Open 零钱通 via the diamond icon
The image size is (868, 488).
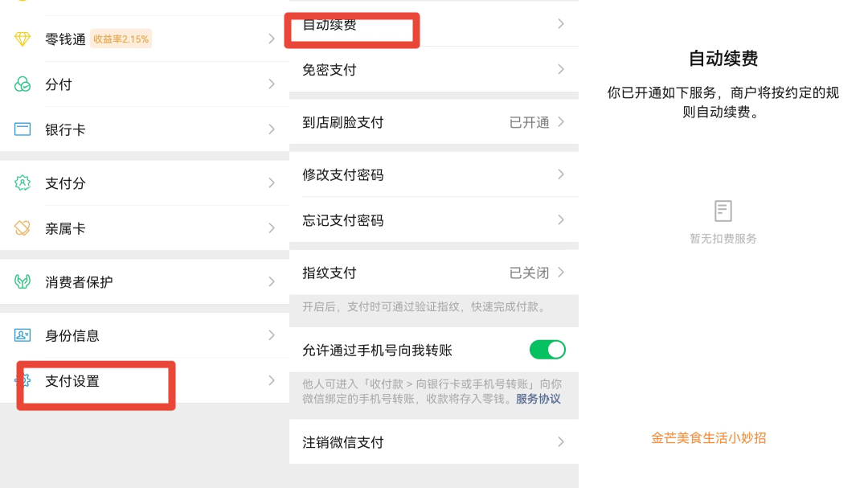(22, 37)
